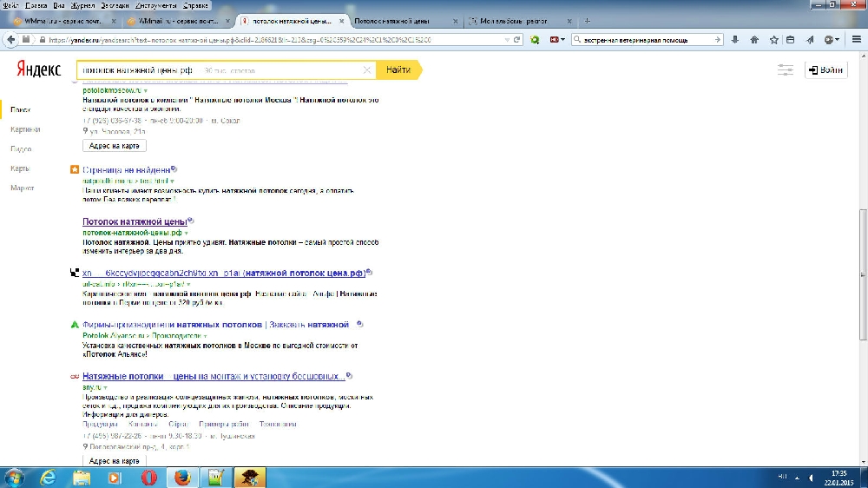Open the Справка menu

pos(195,5)
